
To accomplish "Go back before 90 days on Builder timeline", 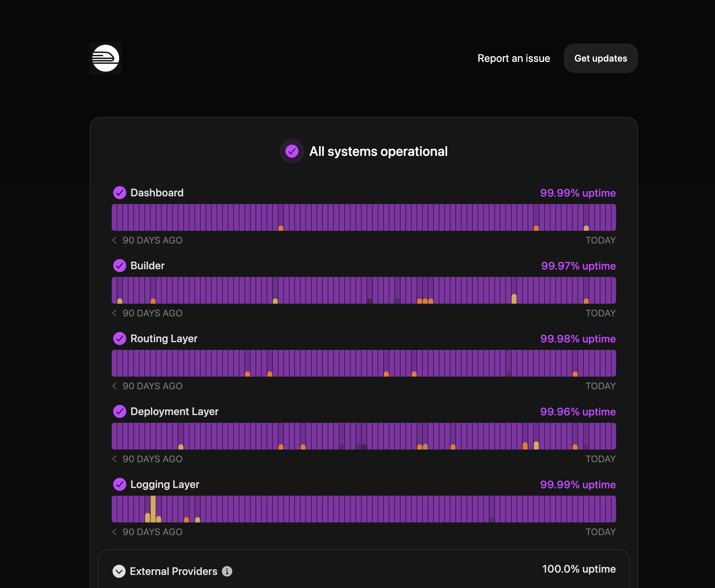I will (x=114, y=313).
